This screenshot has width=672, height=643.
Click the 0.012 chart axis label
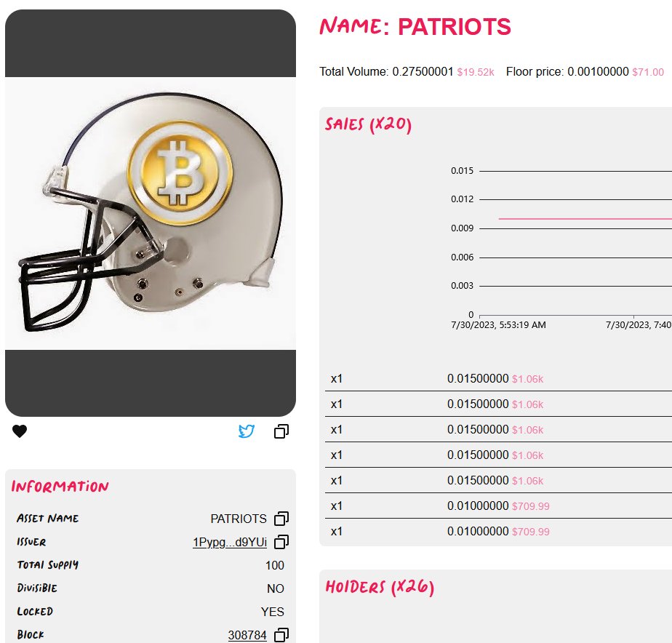[462, 199]
